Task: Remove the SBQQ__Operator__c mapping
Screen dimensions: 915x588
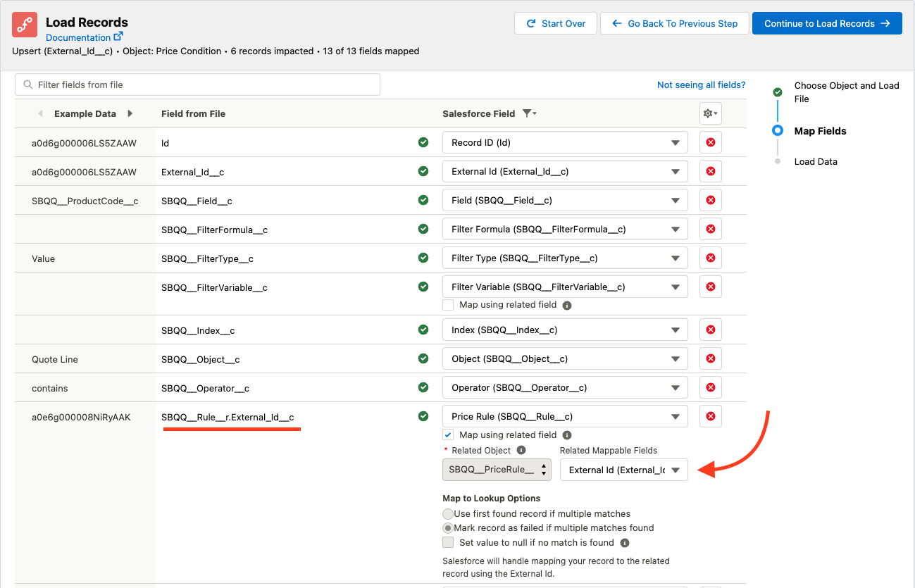Action: pyautogui.click(x=710, y=387)
